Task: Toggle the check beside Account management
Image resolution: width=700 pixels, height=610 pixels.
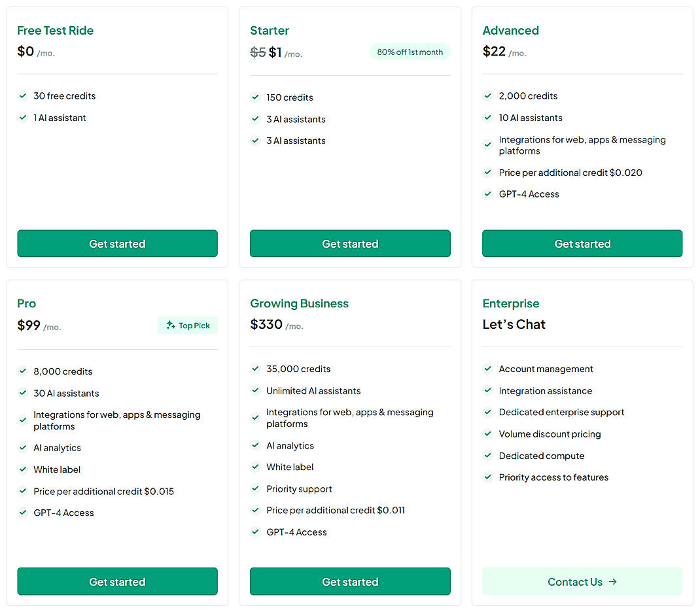Action: 487,369
